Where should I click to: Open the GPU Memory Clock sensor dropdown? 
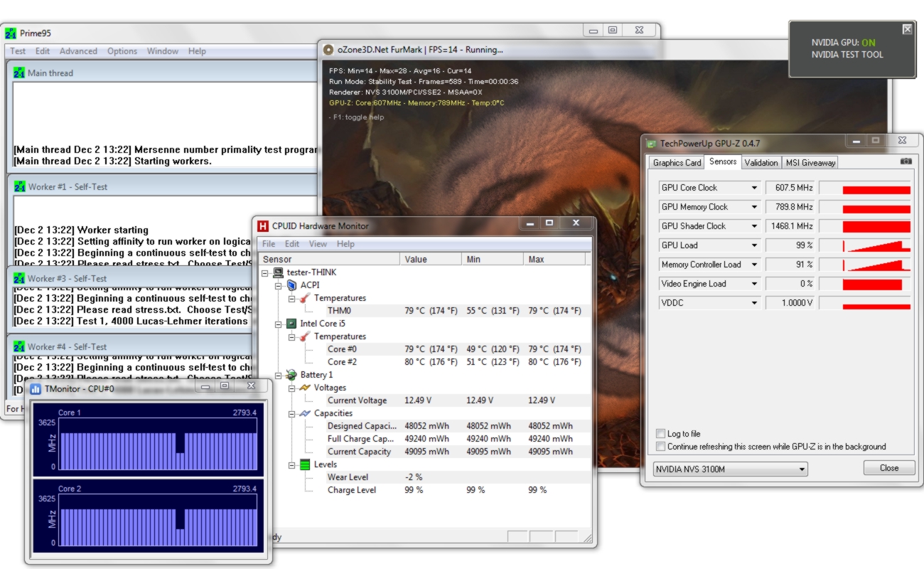tap(755, 207)
